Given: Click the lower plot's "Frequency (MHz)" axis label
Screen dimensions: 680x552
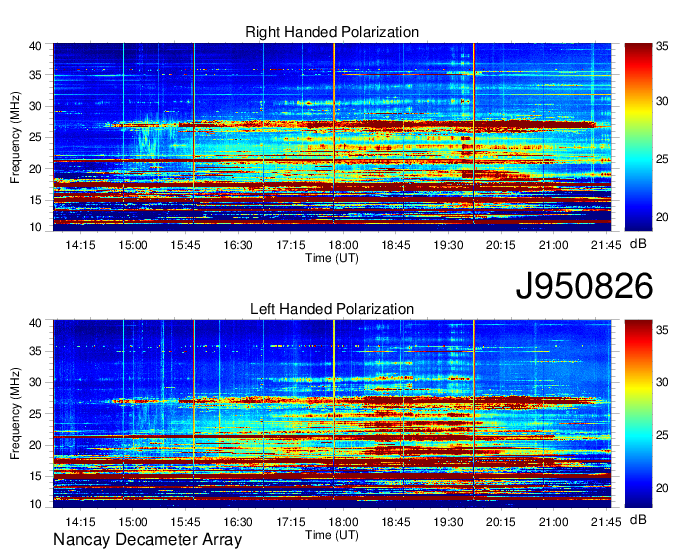Looking at the screenshot, I should coord(15,414).
